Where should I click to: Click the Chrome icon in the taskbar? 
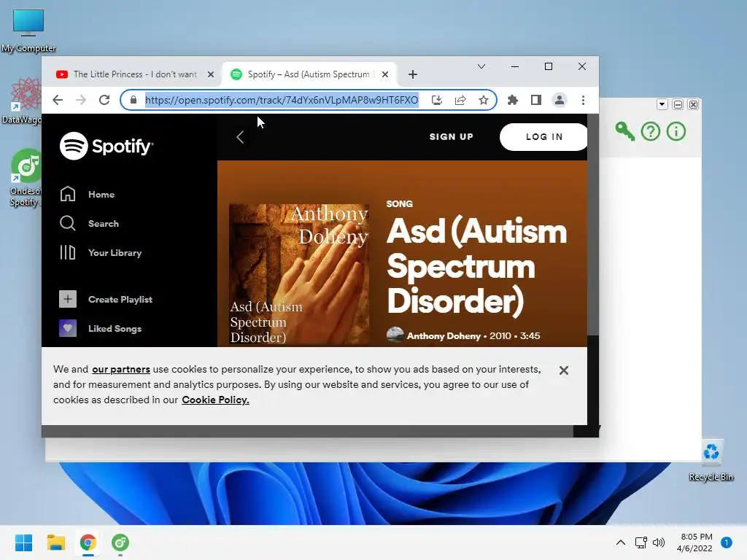coord(88,542)
